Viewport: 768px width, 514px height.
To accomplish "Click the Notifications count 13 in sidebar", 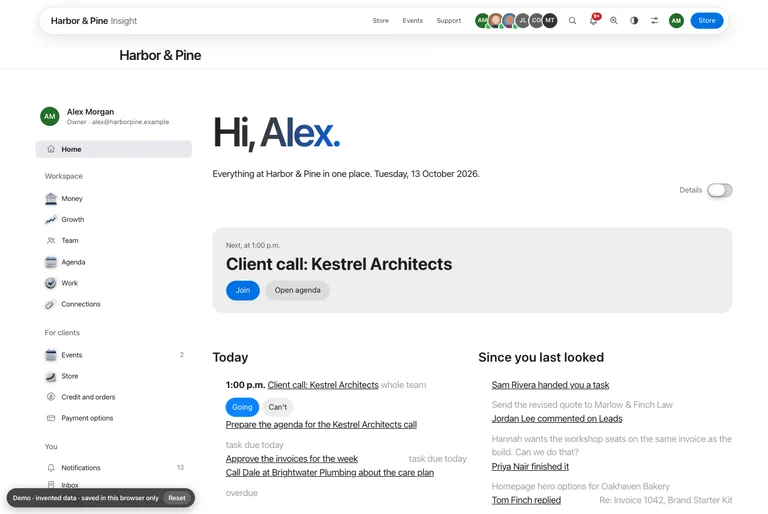I will [x=180, y=467].
